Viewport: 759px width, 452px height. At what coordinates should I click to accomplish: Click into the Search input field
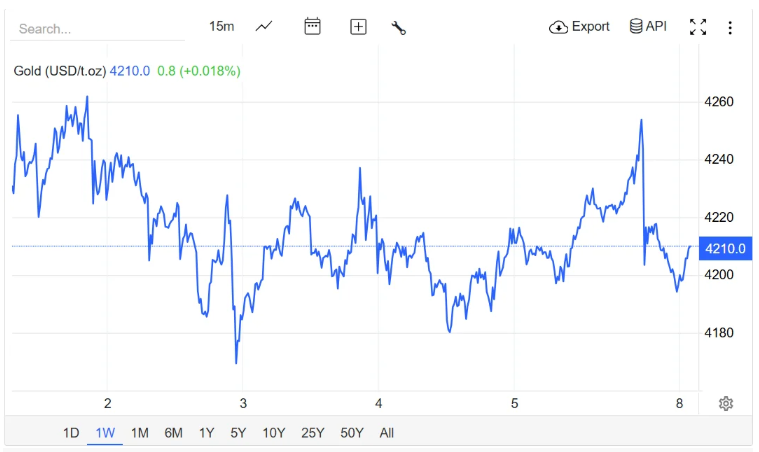point(97,29)
